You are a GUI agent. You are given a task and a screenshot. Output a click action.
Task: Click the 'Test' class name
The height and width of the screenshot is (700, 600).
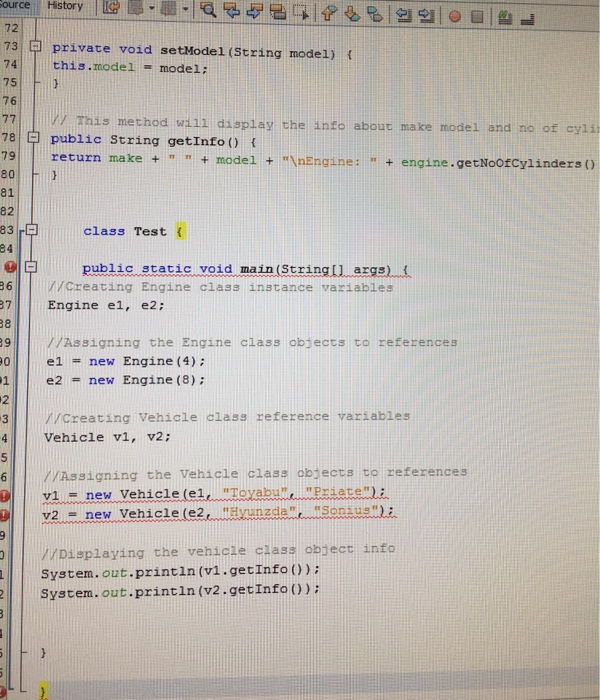click(x=150, y=231)
